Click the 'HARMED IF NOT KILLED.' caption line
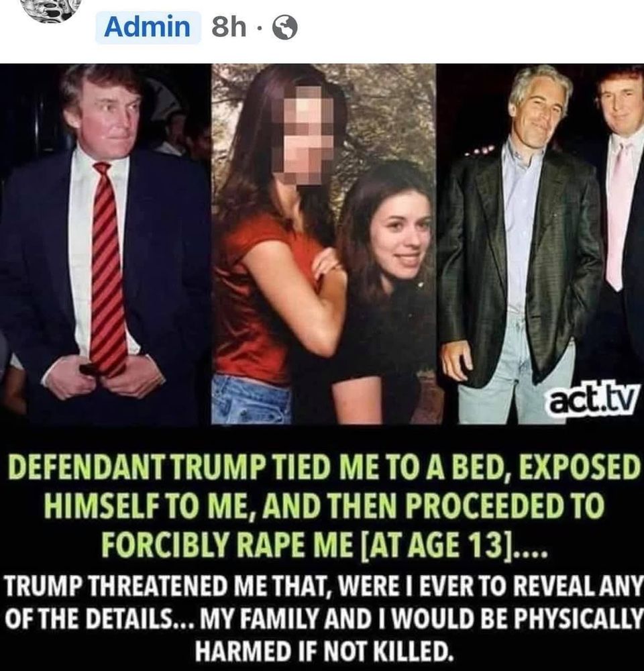The image size is (644, 671). coord(323,652)
